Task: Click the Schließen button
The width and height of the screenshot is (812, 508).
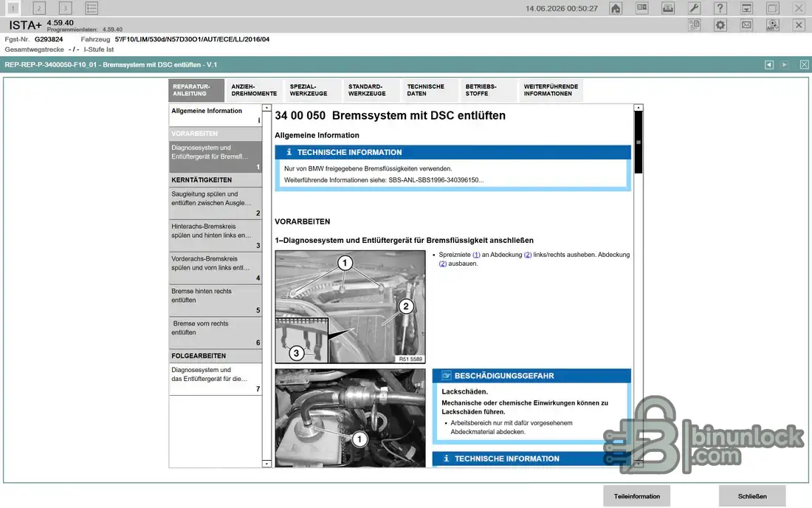Action: 752,496
